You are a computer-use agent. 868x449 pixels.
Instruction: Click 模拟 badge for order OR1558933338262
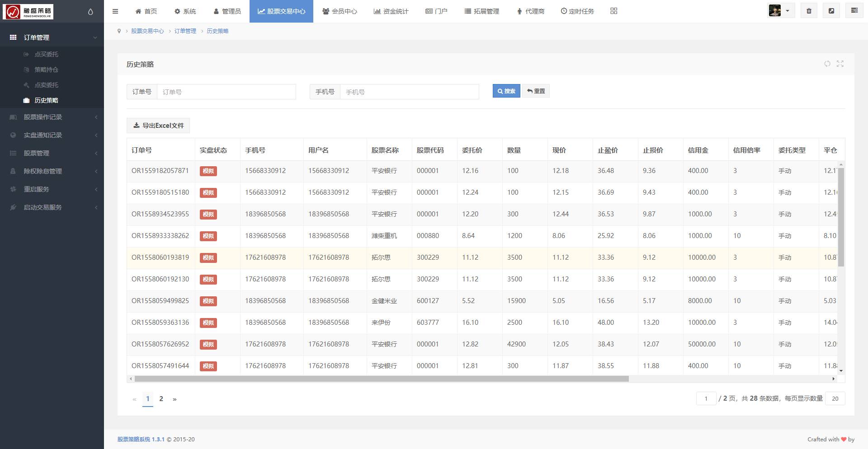pyautogui.click(x=208, y=236)
